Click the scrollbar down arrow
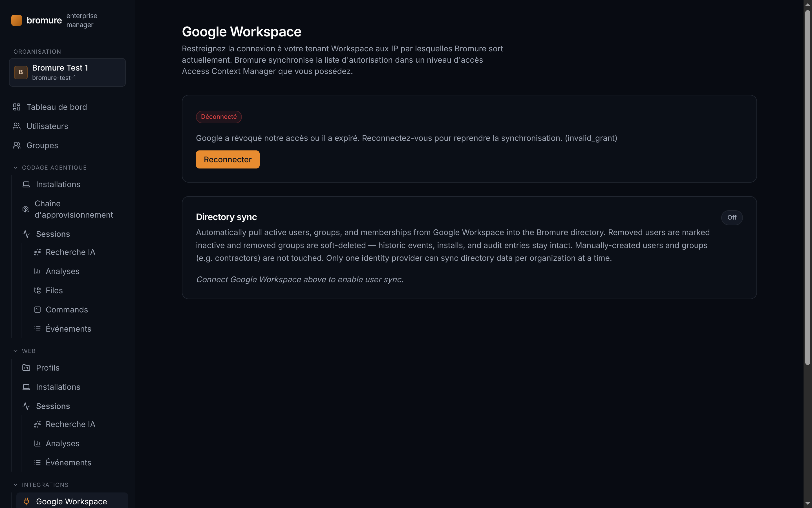 coord(808,503)
